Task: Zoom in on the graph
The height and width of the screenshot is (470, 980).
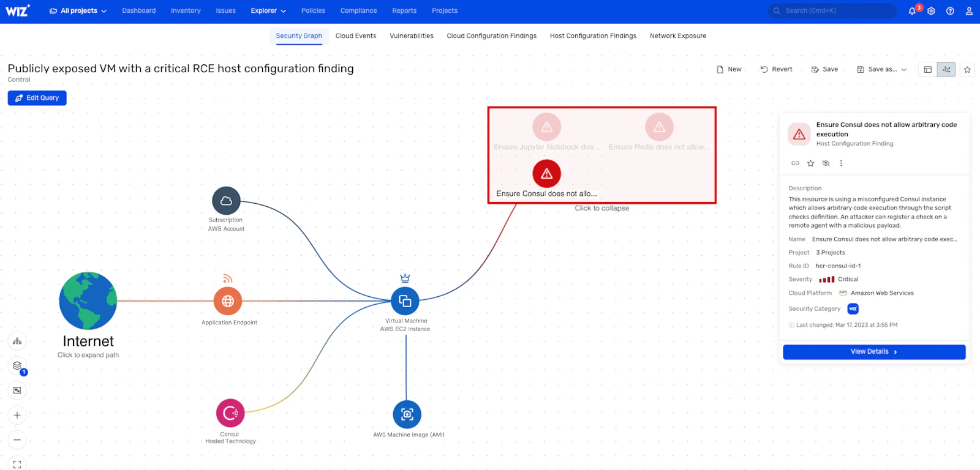Action: point(17,415)
